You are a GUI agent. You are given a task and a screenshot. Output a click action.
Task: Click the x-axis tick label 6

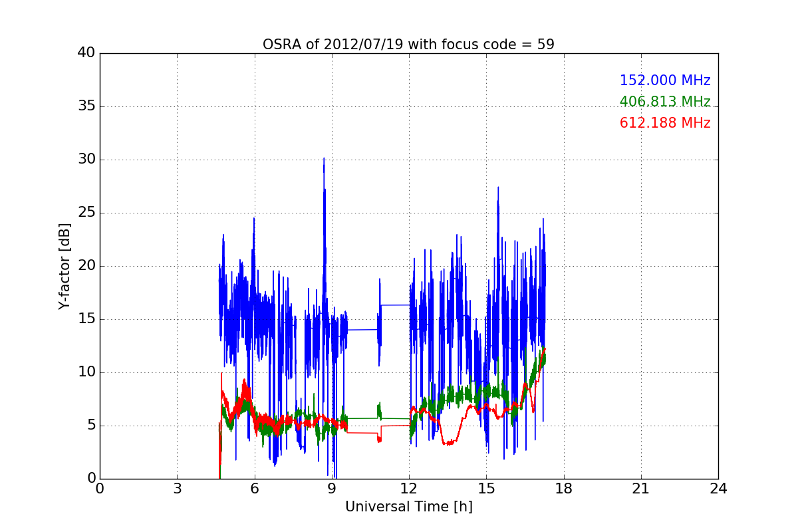click(x=255, y=488)
